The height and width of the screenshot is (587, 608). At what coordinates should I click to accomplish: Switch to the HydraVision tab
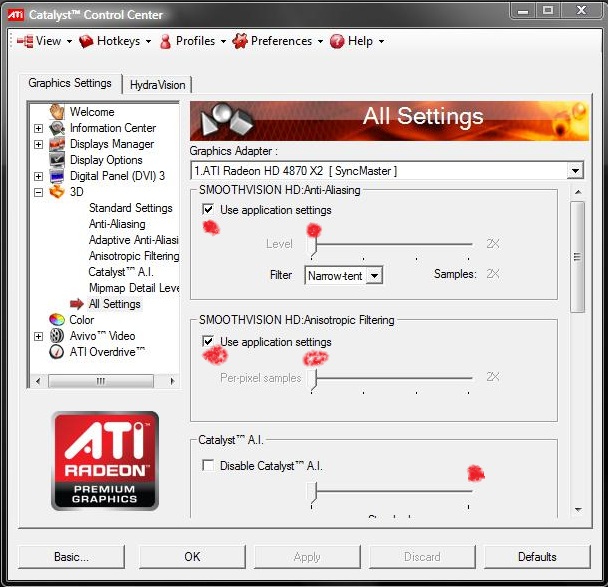pyautogui.click(x=157, y=85)
